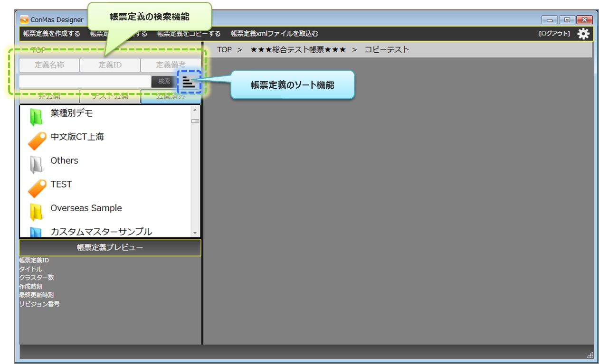Click the ログアウト link
The width and height of the screenshot is (599, 364).
click(x=554, y=34)
